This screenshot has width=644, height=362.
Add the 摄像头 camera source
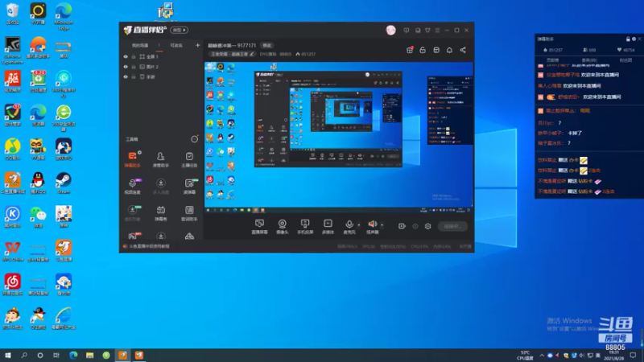tap(283, 227)
